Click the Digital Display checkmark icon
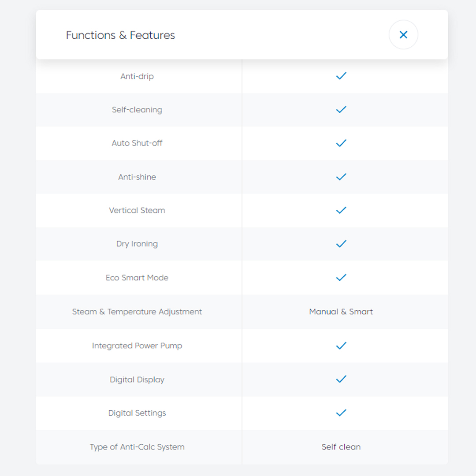 [x=341, y=379]
